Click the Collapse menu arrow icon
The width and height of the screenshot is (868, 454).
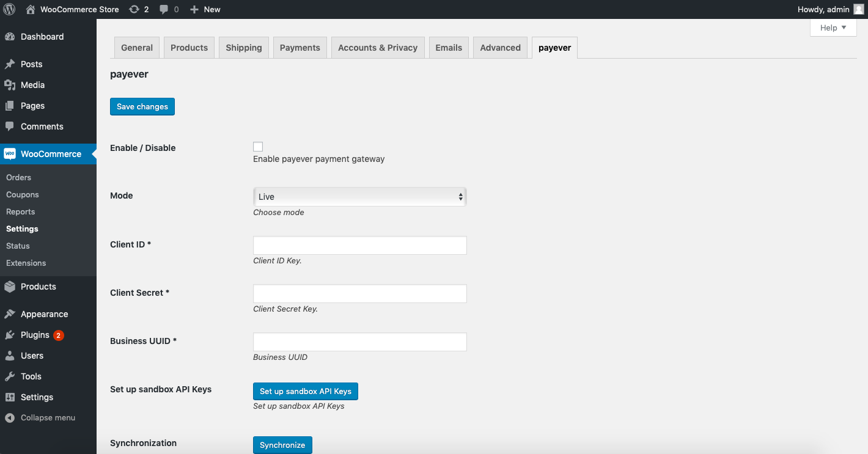click(10, 418)
